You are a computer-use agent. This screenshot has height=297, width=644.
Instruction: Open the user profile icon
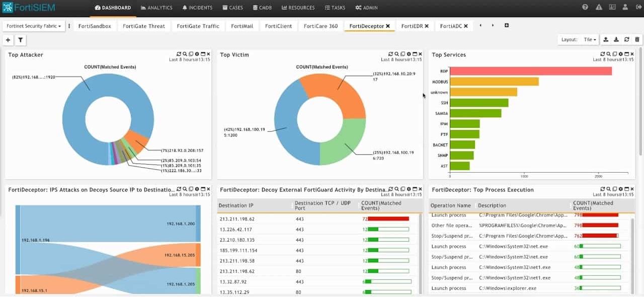(625, 8)
